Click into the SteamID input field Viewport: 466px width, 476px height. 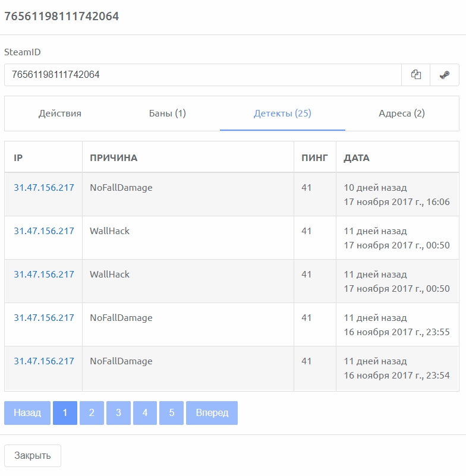pyautogui.click(x=203, y=75)
